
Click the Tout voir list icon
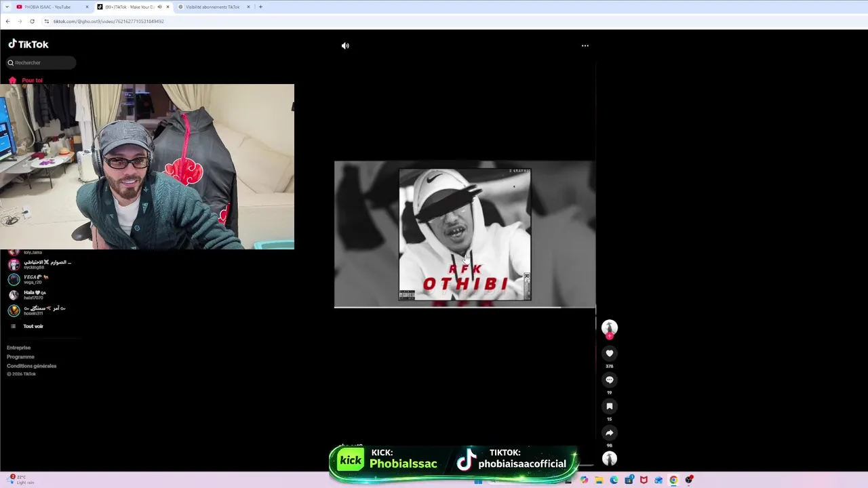pos(13,326)
